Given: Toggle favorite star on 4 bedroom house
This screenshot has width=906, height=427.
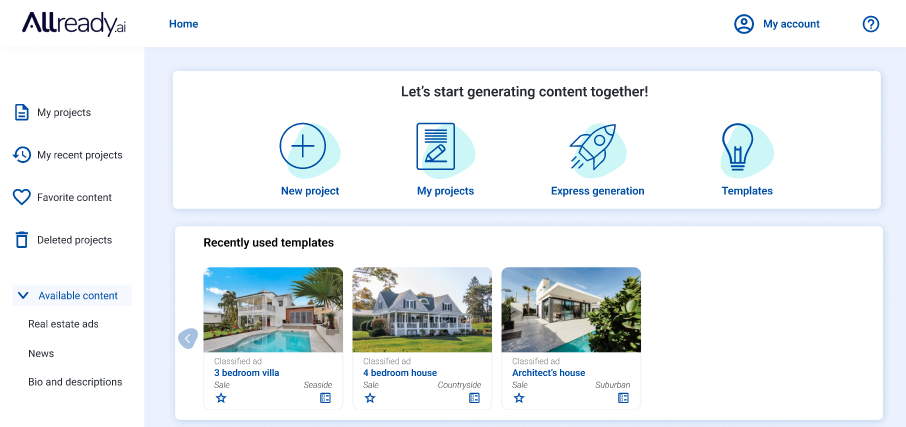Looking at the screenshot, I should [370, 398].
